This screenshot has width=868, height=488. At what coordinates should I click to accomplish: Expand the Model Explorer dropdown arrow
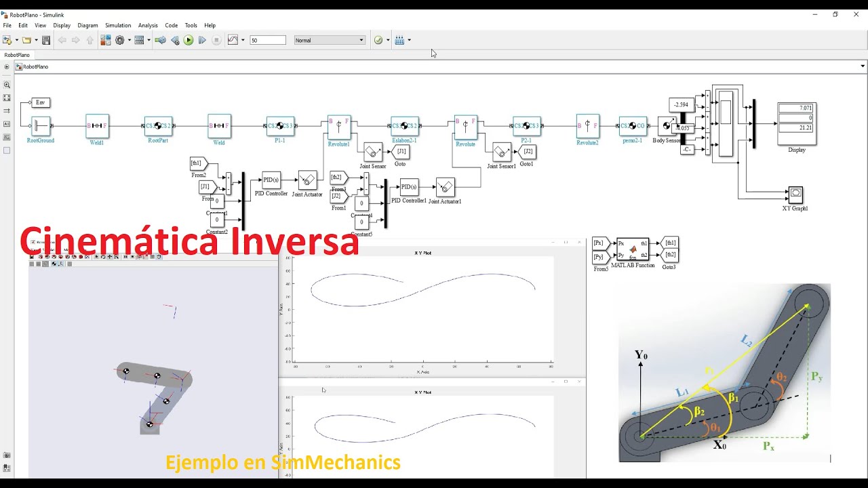(148, 40)
